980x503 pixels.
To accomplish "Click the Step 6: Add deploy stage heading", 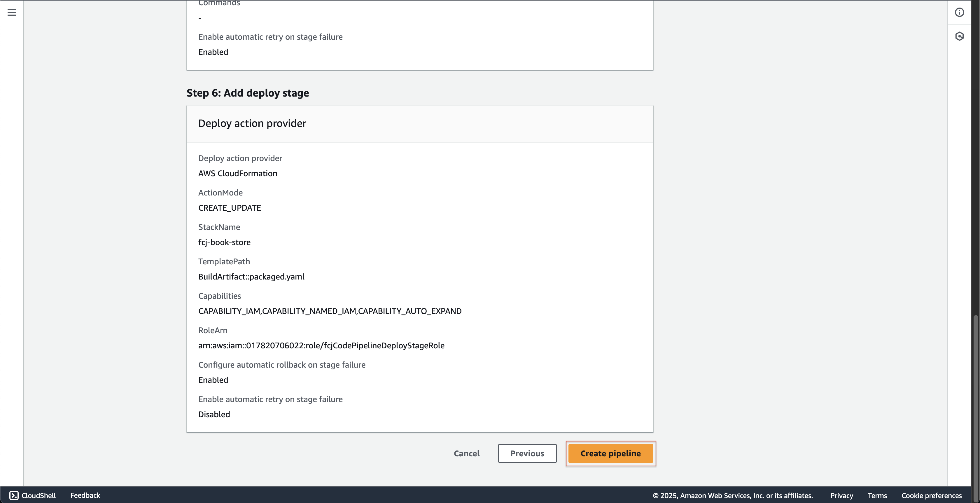I will pyautogui.click(x=248, y=93).
